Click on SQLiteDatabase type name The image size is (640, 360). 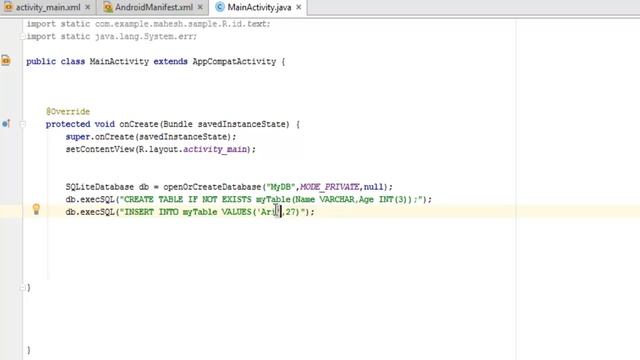click(100, 187)
